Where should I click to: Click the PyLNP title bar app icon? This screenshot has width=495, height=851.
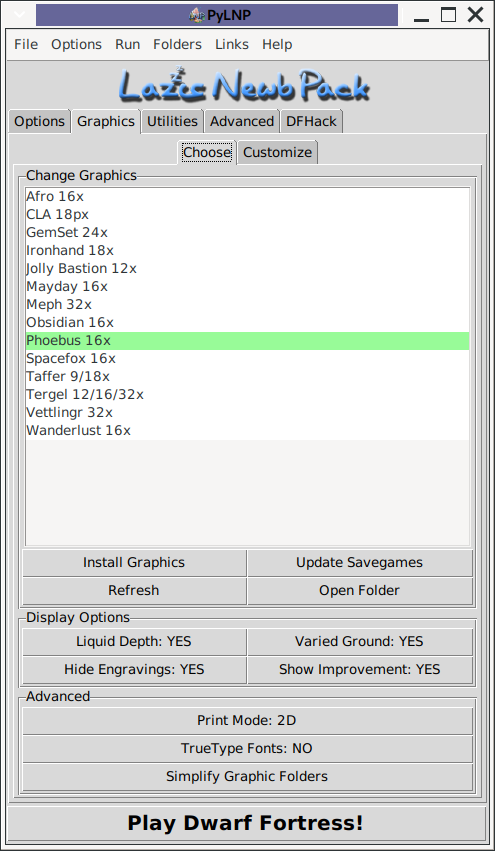coord(196,15)
